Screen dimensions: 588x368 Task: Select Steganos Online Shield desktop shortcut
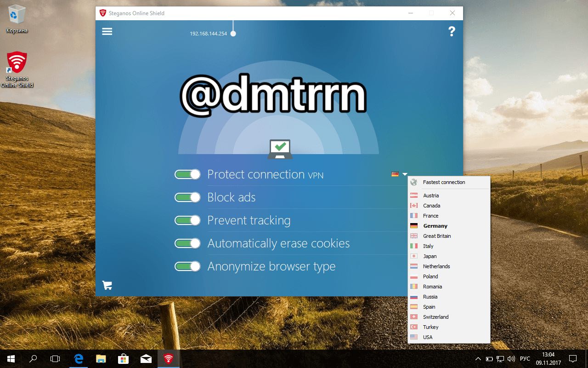[17, 69]
